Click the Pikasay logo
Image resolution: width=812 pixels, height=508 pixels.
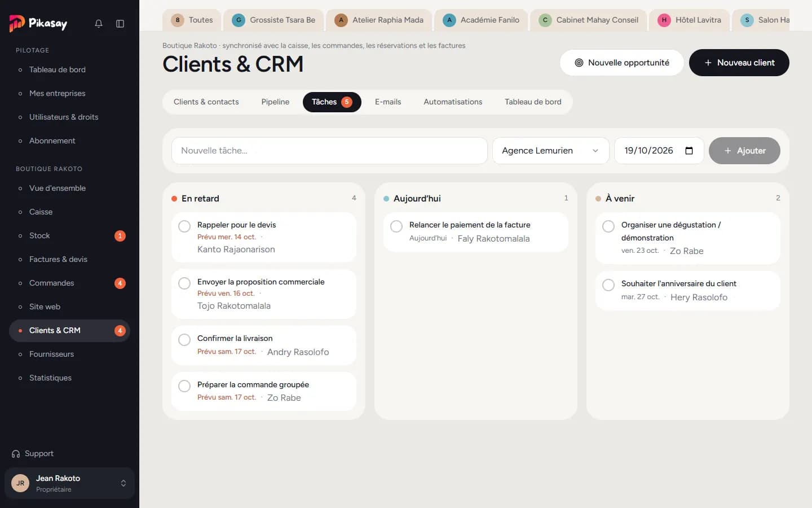coord(38,23)
